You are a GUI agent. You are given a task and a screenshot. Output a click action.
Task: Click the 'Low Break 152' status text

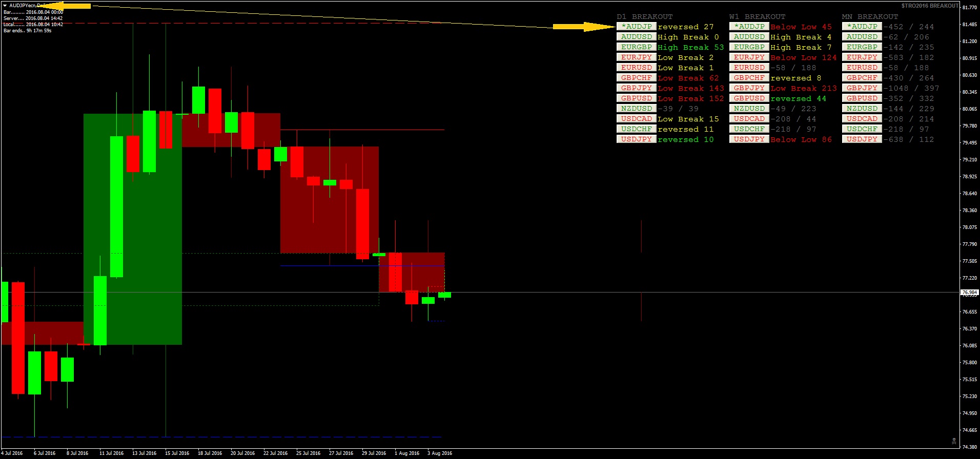click(691, 99)
